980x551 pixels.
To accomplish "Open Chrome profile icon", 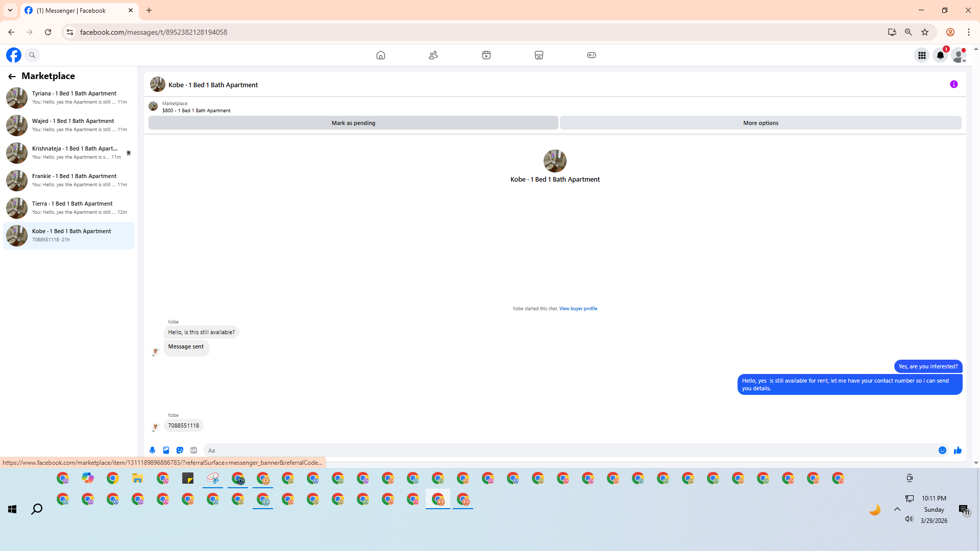I will click(950, 32).
